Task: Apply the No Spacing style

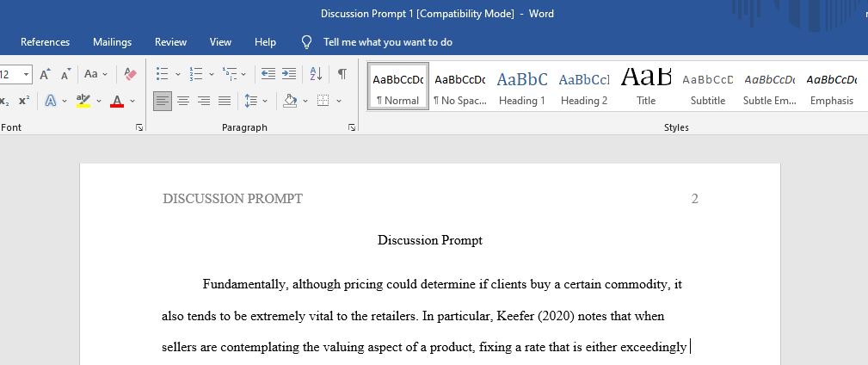Action: click(460, 86)
